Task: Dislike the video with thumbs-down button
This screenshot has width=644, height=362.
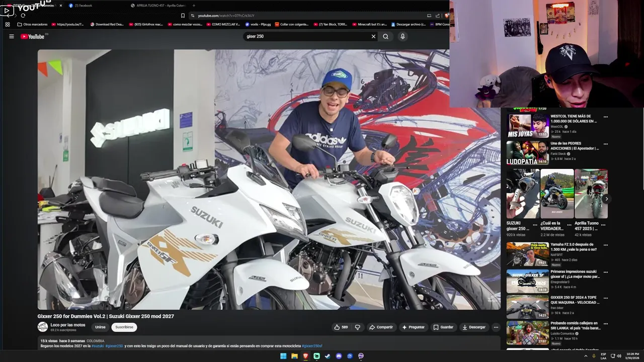Action: pos(357,327)
